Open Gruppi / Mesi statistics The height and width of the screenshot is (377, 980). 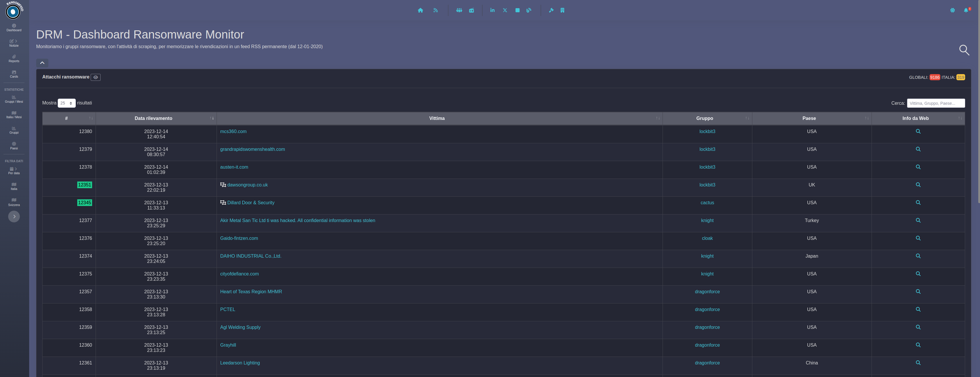[x=14, y=100]
